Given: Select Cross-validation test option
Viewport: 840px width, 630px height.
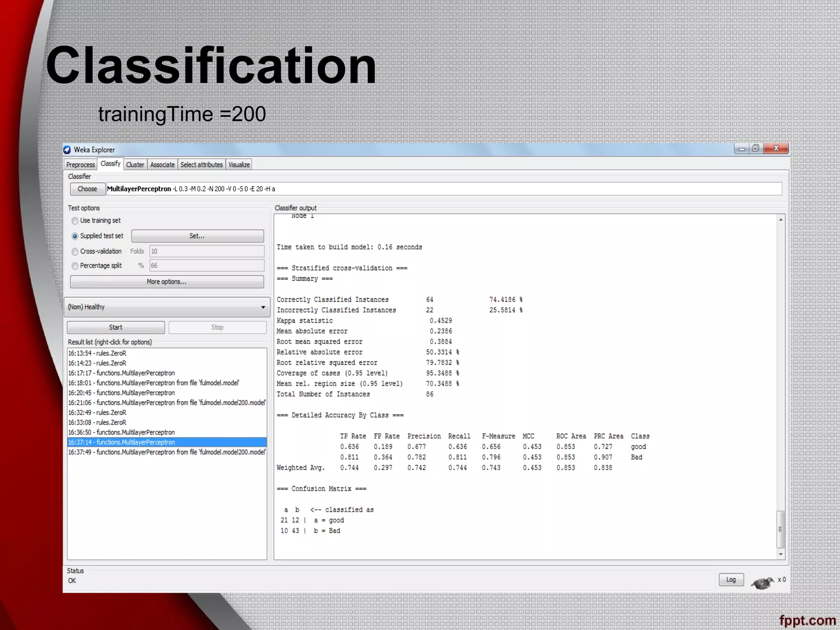Looking at the screenshot, I should (75, 252).
